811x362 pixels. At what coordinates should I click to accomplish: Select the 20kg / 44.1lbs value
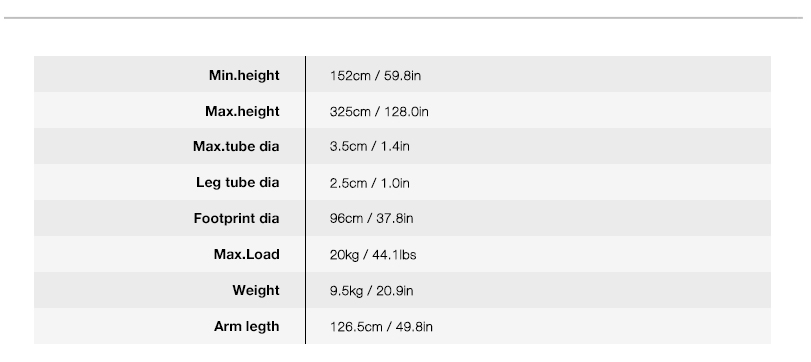373,255
